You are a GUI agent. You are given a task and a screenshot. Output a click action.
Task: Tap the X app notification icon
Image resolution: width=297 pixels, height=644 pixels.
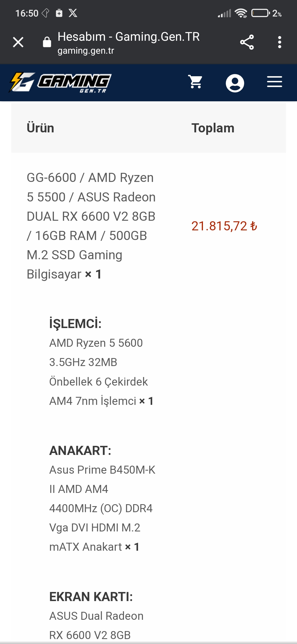coord(73,13)
